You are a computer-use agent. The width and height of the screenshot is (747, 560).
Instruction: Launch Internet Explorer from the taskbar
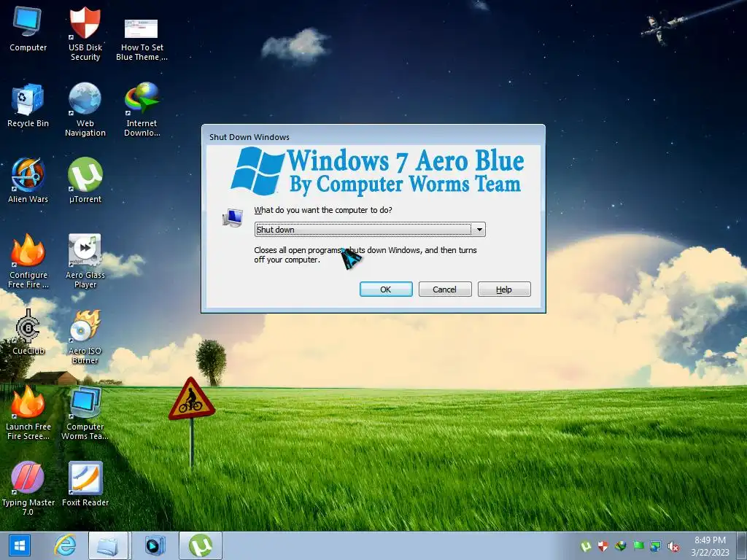(x=65, y=545)
